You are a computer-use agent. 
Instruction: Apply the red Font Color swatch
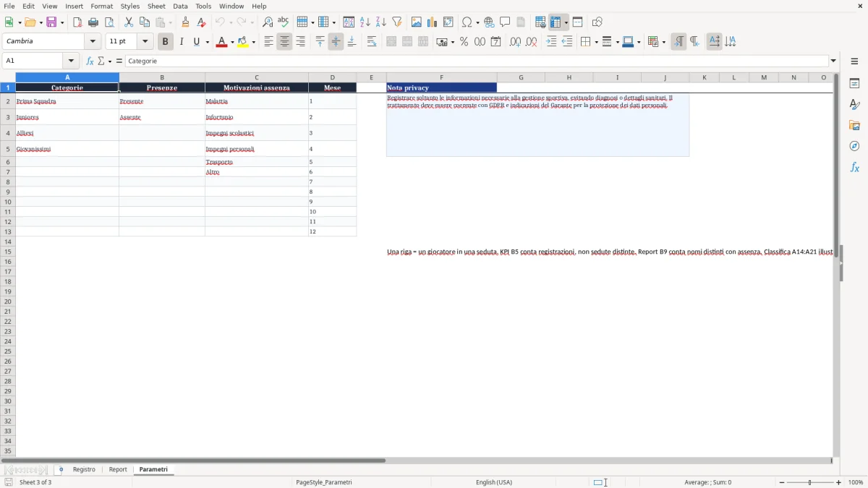point(221,42)
